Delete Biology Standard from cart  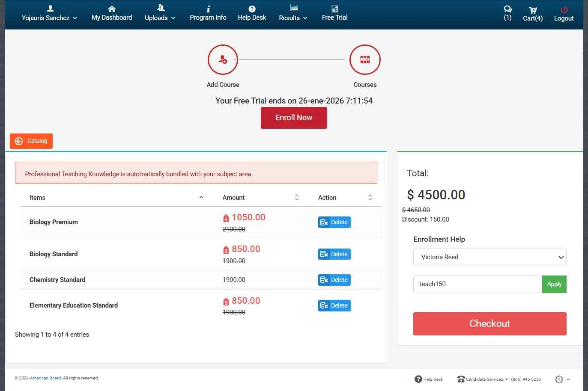[x=334, y=254]
